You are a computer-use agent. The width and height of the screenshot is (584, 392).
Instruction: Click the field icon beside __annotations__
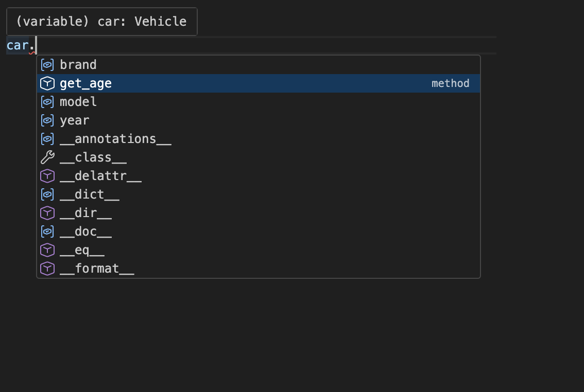click(47, 138)
